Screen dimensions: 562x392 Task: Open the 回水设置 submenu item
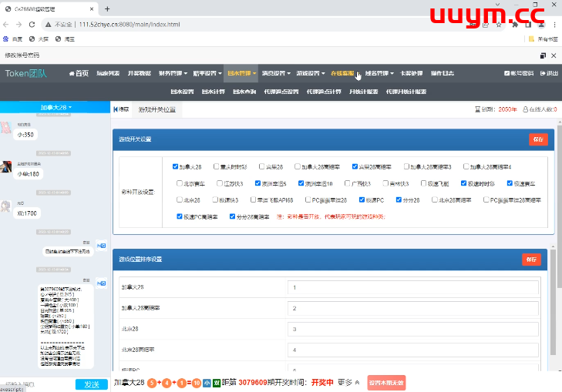click(x=182, y=91)
